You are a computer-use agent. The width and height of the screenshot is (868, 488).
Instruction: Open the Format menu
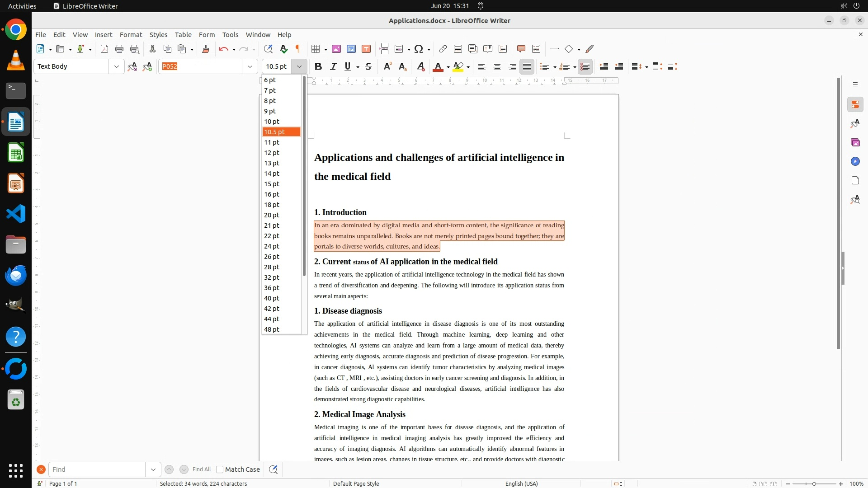(131, 35)
